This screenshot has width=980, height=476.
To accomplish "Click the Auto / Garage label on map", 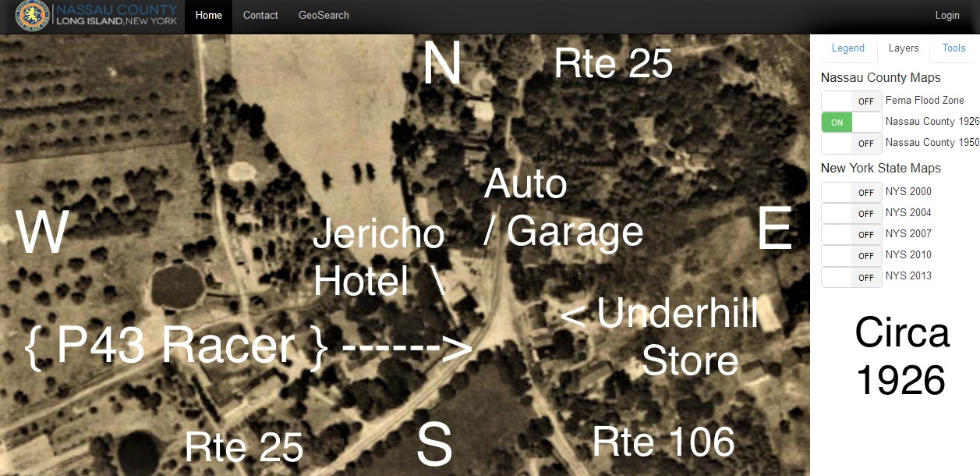I will pyautogui.click(x=563, y=208).
